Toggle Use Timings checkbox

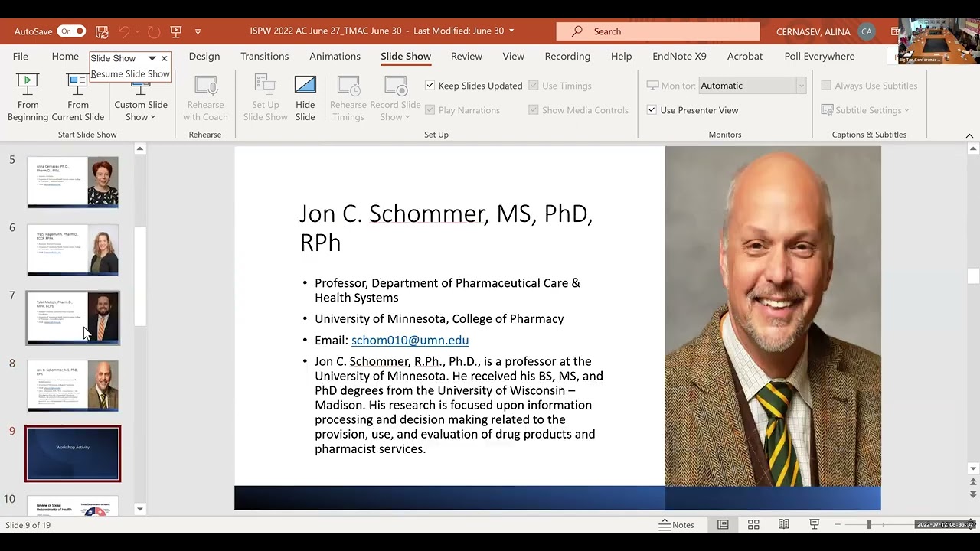click(x=534, y=86)
